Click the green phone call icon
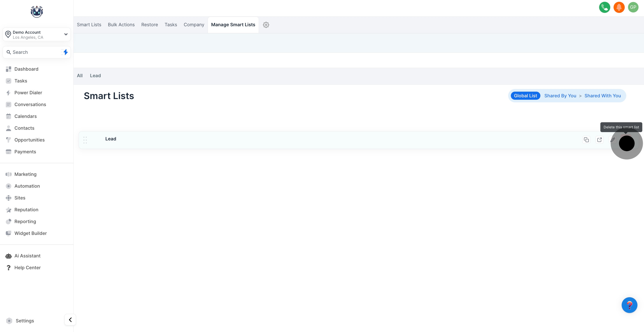This screenshot has width=644, height=332. coord(604,7)
